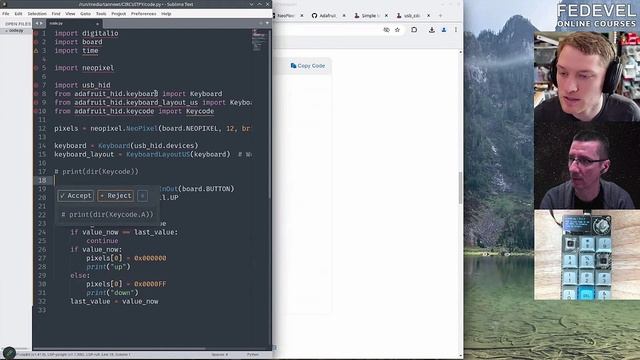This screenshot has height=360, width=640.
Task: Open tab list dropdown at tab bar right
Action: point(267,23)
